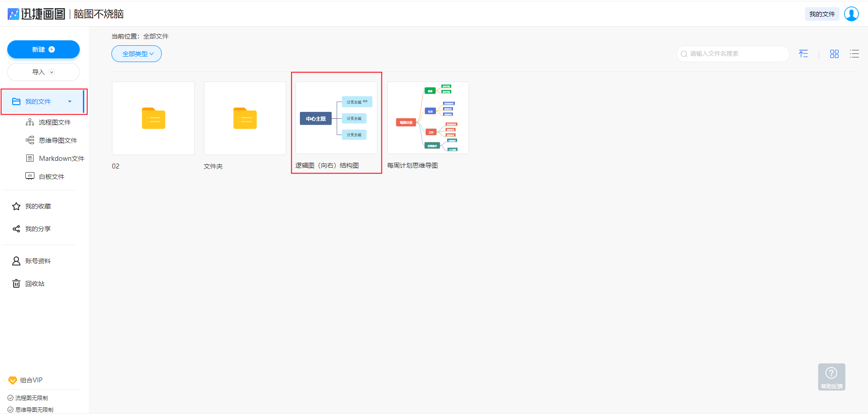Screen dimensions: 868x415
Task: Click the 新建 create button
Action: [43, 49]
